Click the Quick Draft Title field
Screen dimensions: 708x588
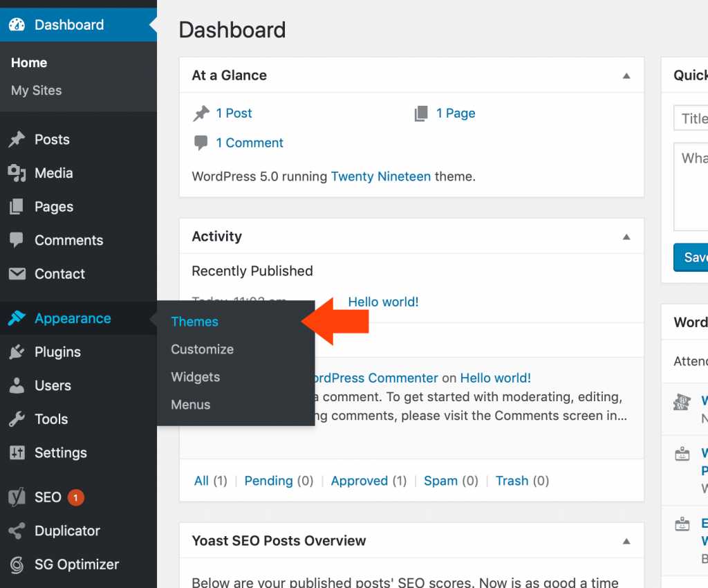(691, 118)
